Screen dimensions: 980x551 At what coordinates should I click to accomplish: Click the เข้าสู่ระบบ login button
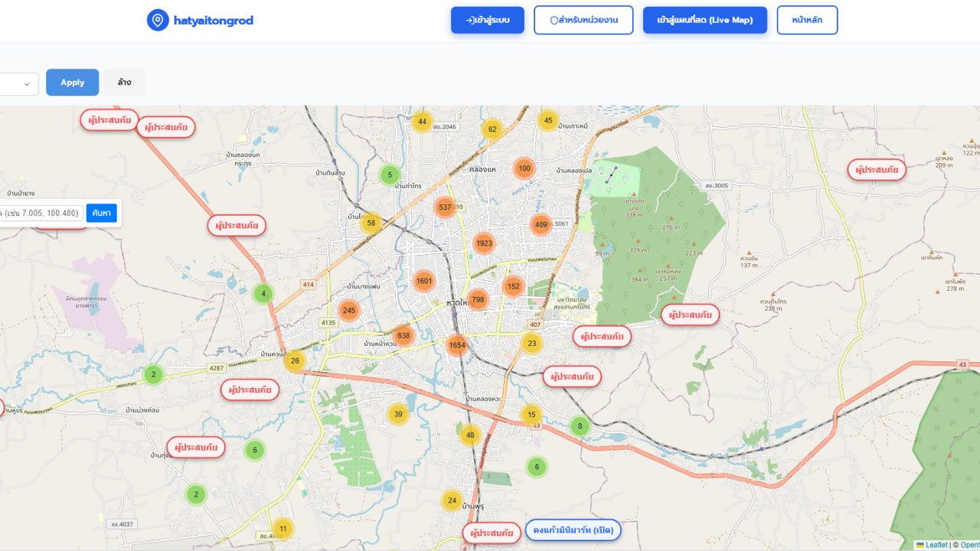click(487, 20)
